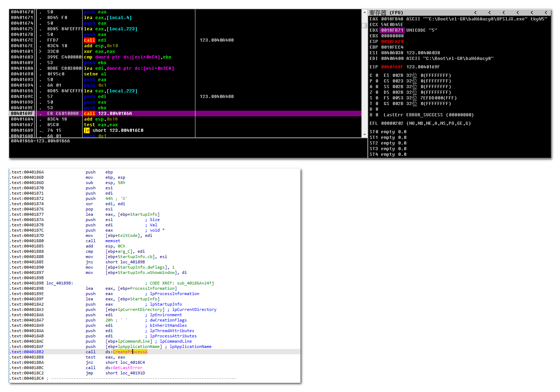Click address 00401670 in the disassembly
This screenshot has height=392, width=560.
pyautogui.click(x=22, y=12)
